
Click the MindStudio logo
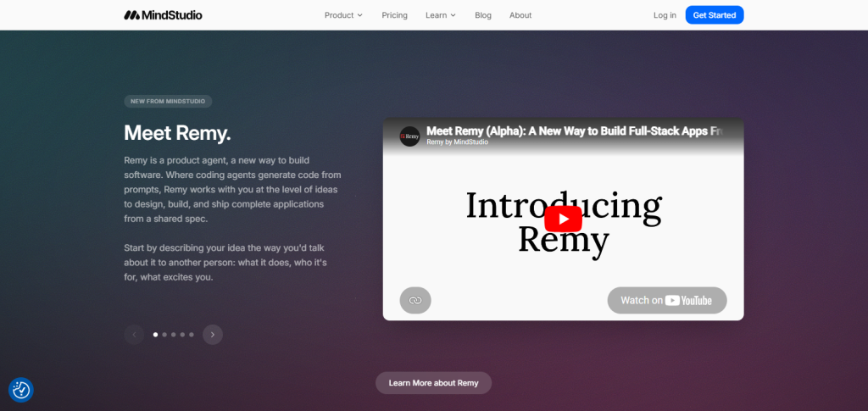point(163,15)
